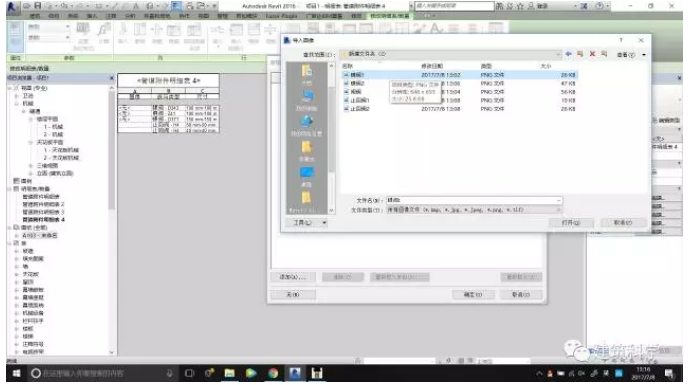Select the Favorites folder shortcut in places bar
The width and height of the screenshot is (692, 385).
point(307,151)
